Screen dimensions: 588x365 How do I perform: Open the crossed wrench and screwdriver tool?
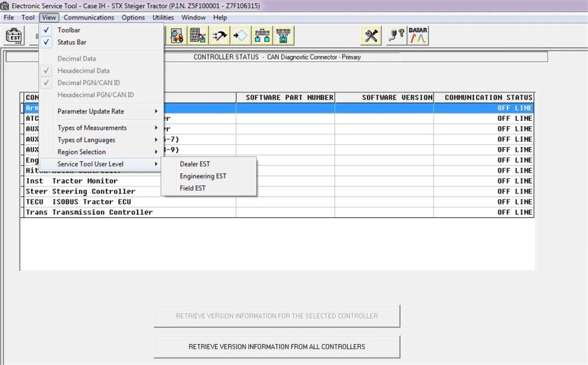pos(370,36)
